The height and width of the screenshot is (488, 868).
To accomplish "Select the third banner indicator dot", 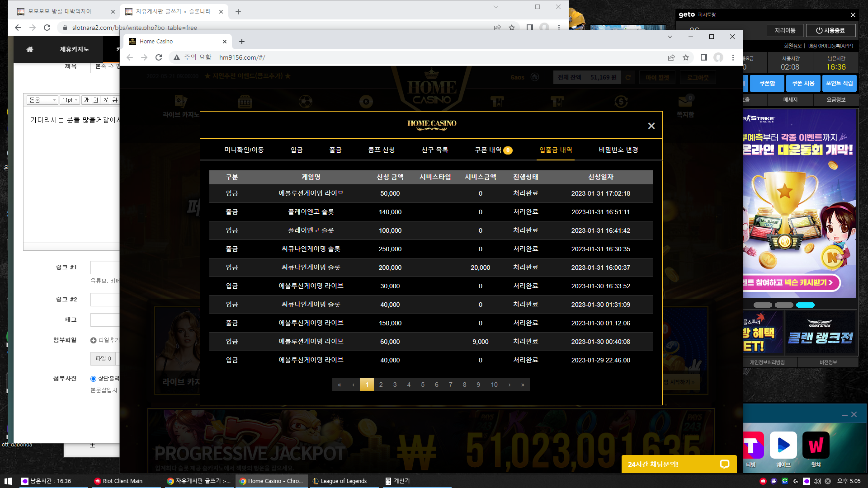I will coord(805,305).
